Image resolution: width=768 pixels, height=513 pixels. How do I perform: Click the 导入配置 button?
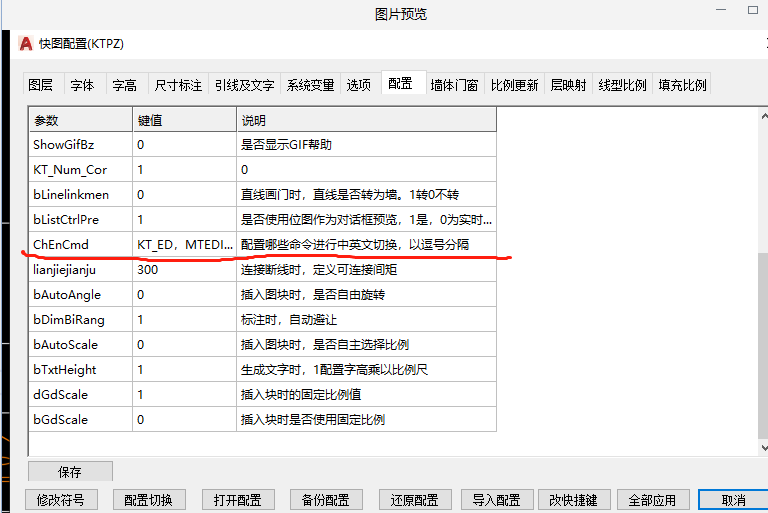497,500
